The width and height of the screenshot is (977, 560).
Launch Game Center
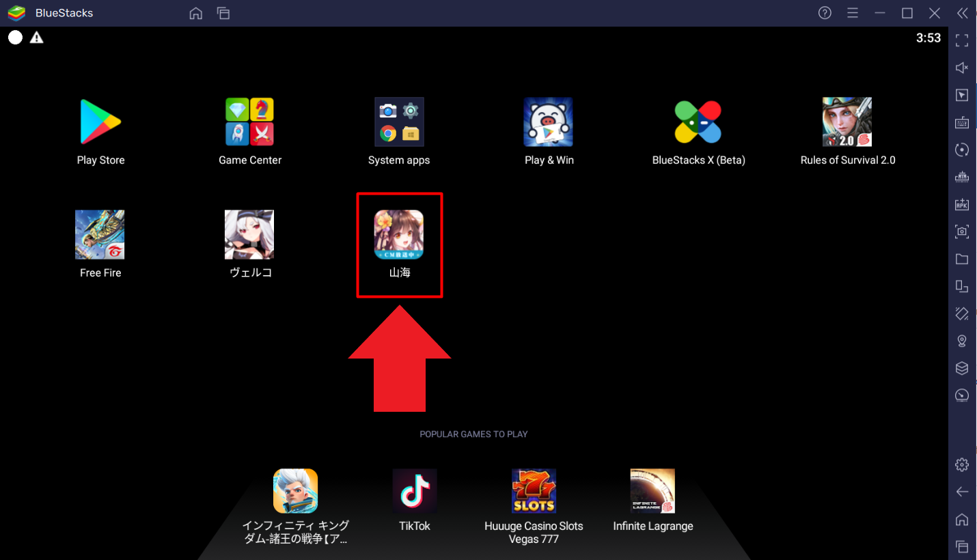(250, 122)
